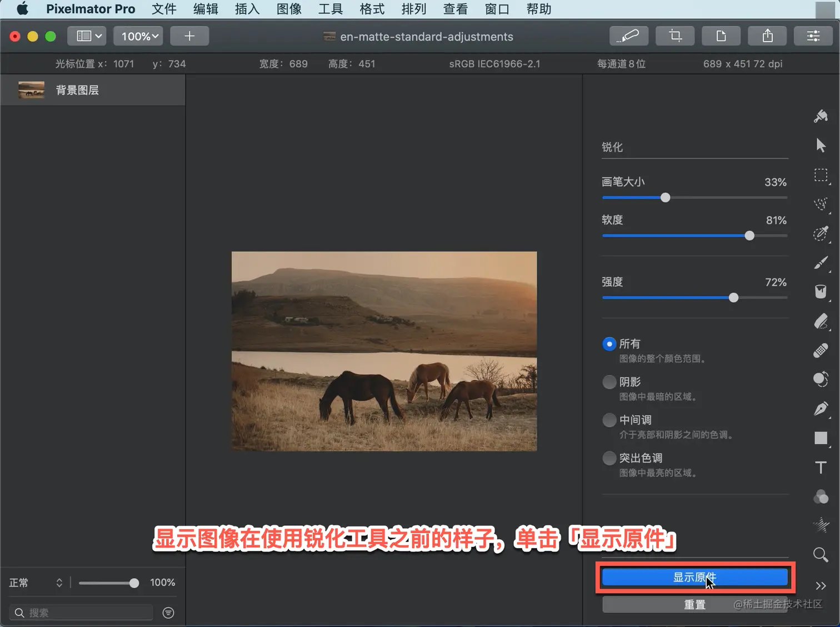Open the 格式 menu
The height and width of the screenshot is (627, 840).
point(372,9)
